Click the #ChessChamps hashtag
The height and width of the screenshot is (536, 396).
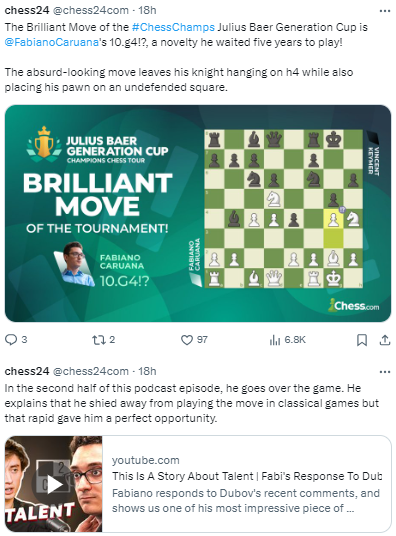173,27
